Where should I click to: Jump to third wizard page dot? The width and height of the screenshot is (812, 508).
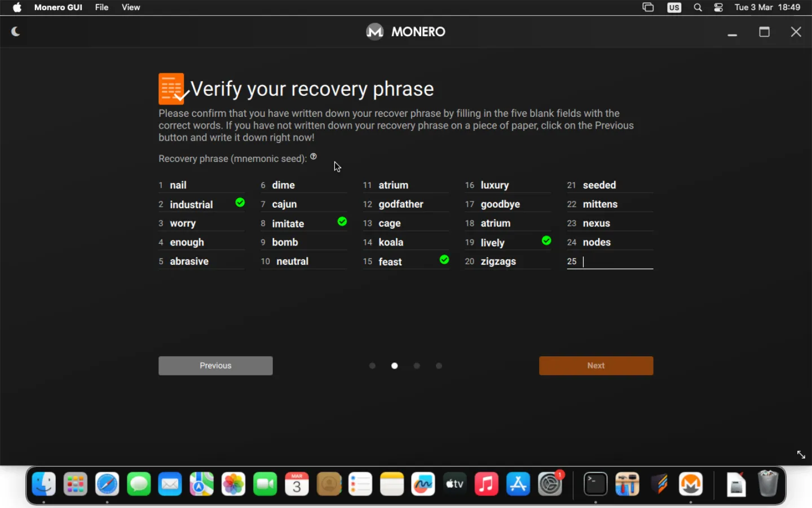tap(417, 366)
